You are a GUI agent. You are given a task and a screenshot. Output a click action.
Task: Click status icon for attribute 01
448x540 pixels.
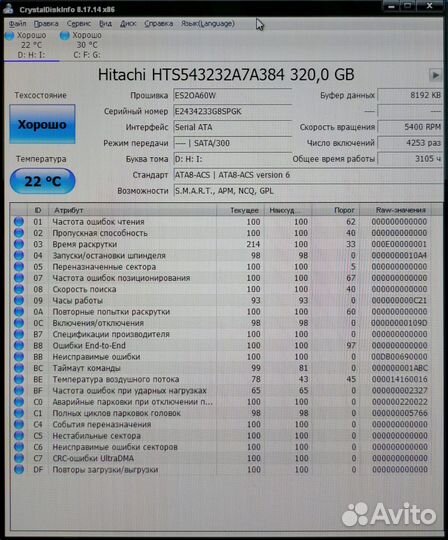pos(19,222)
